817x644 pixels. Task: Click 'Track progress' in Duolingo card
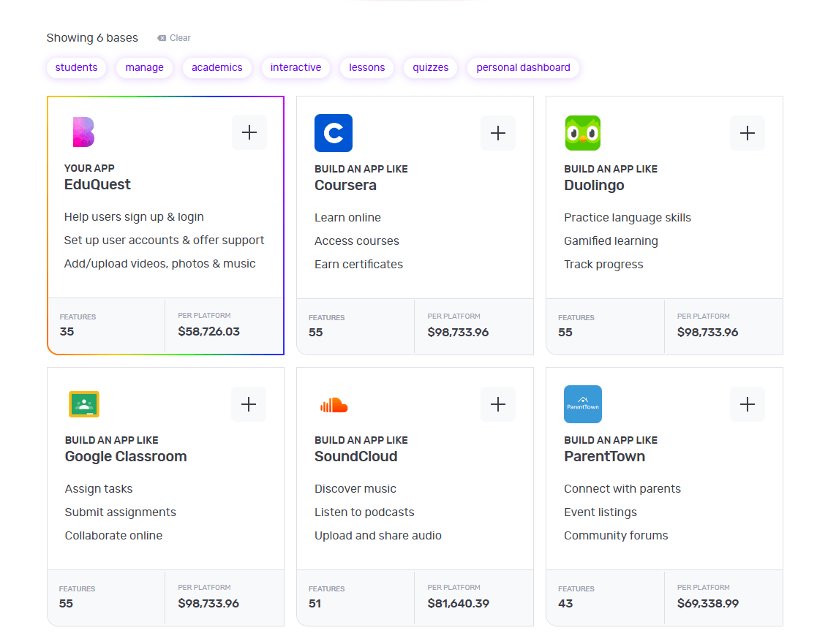[603, 265]
